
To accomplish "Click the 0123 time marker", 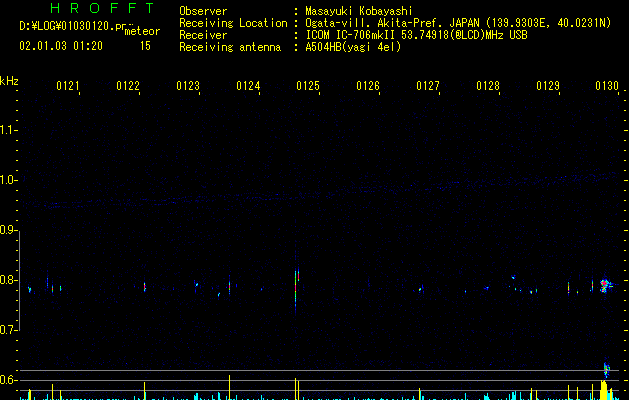I will 188,86.
